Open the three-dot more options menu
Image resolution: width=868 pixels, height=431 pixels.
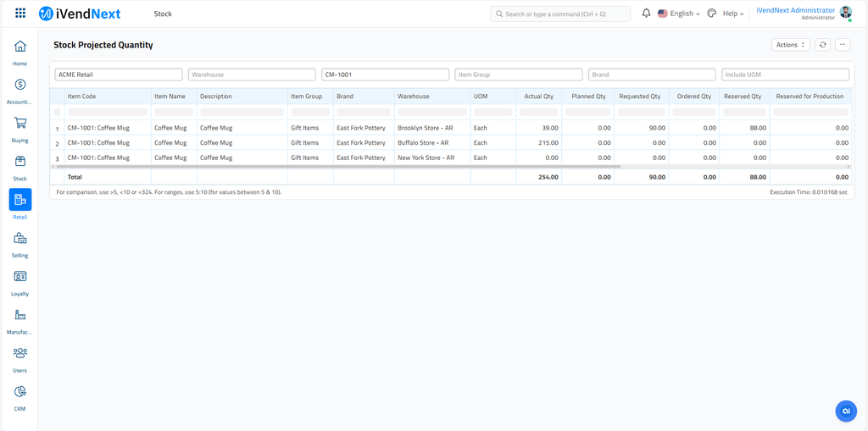[842, 45]
